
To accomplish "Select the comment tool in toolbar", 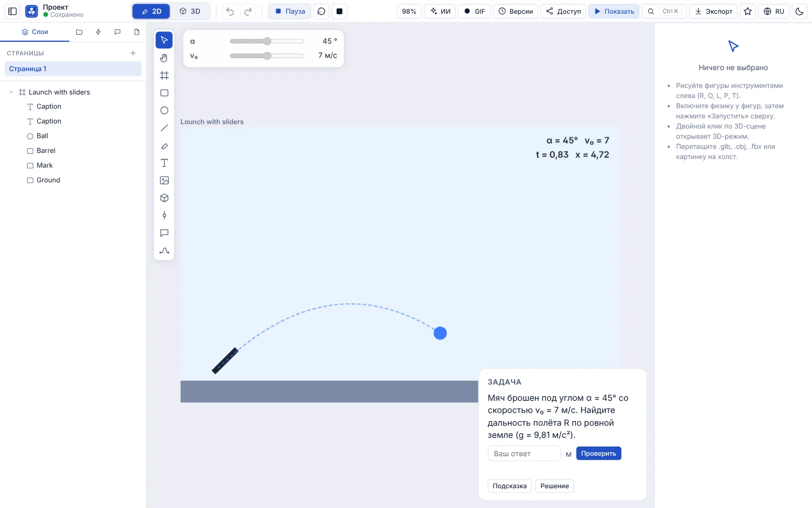I will coord(164,233).
